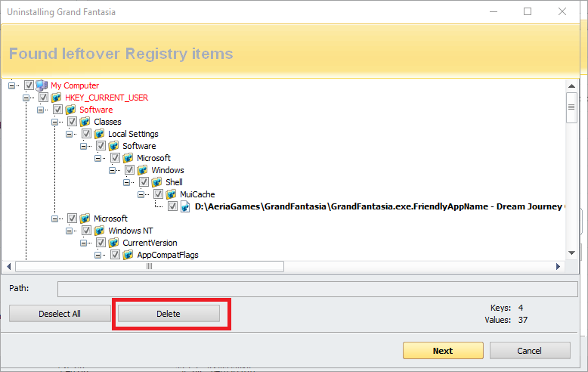The width and height of the screenshot is (588, 372).
Task: Click the scroll down arrow
Action: [571, 253]
